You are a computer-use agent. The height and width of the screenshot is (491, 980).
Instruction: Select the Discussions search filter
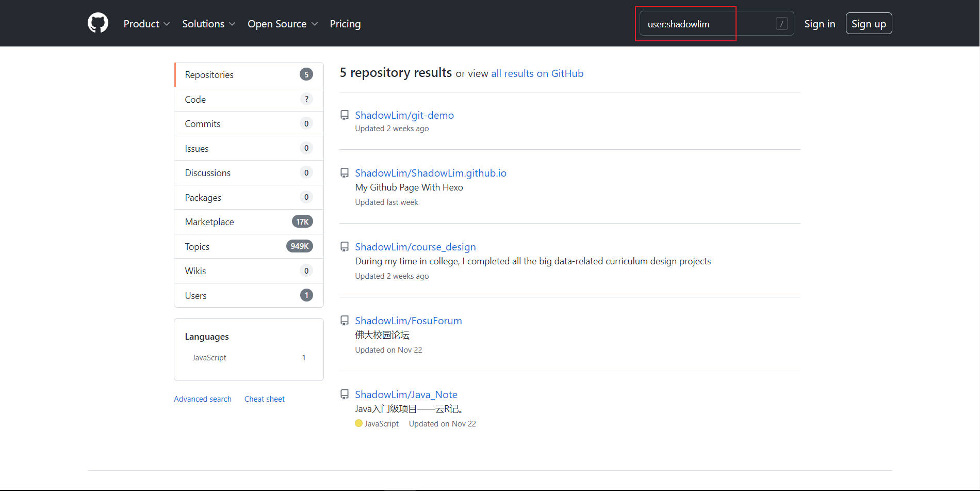(x=249, y=173)
